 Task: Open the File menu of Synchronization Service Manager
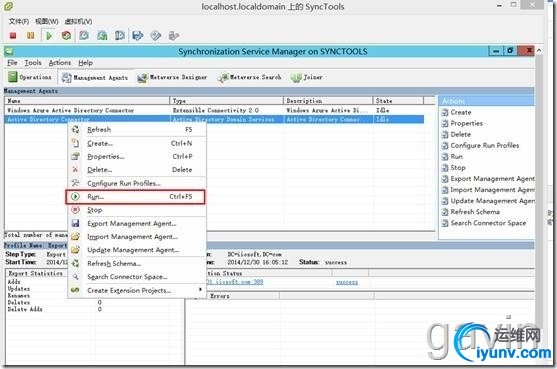point(12,63)
